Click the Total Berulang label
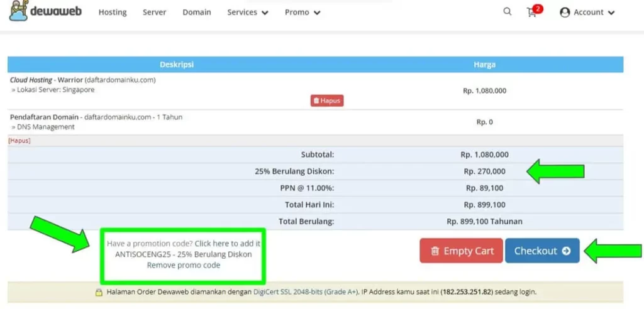 tap(306, 222)
